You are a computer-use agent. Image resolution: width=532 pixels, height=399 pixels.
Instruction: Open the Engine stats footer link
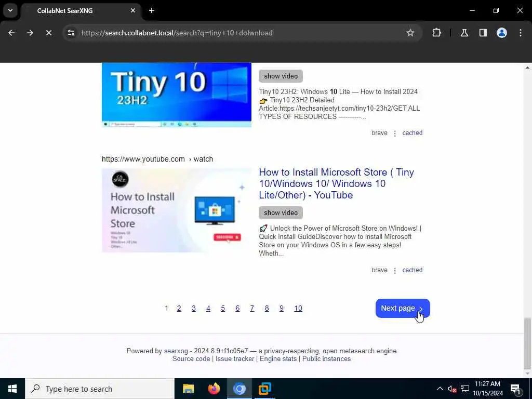tap(278, 359)
